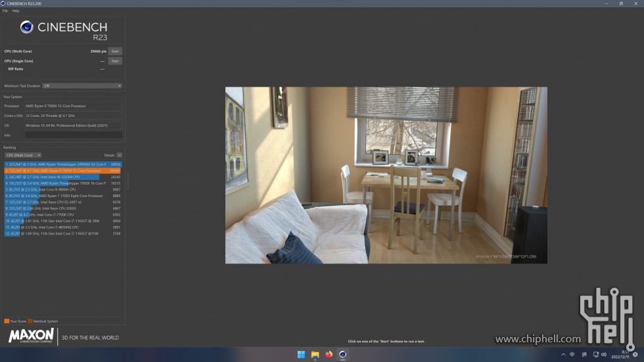Select the Threadripper 2990WX ranking entry
Viewport: 644px width, 362px height.
63,164
